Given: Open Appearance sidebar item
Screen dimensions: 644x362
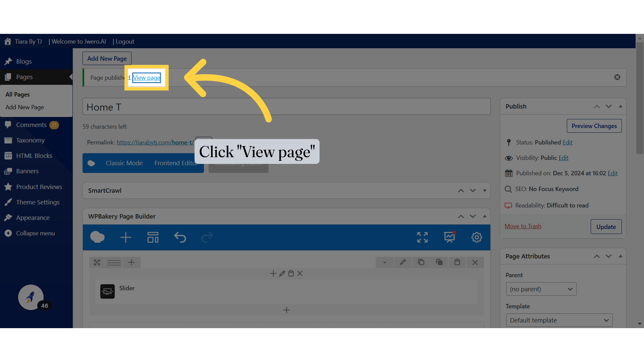Looking at the screenshot, I should (x=33, y=218).
